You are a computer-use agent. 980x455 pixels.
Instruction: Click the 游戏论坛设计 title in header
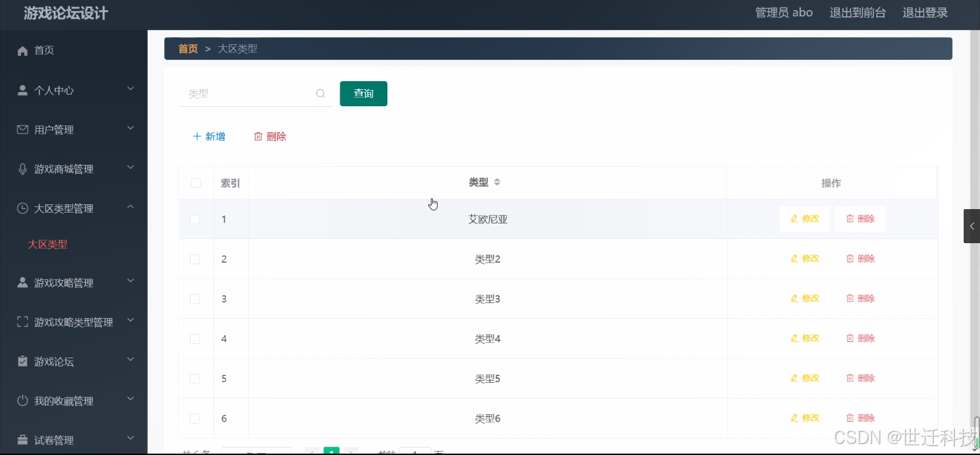tap(66, 13)
